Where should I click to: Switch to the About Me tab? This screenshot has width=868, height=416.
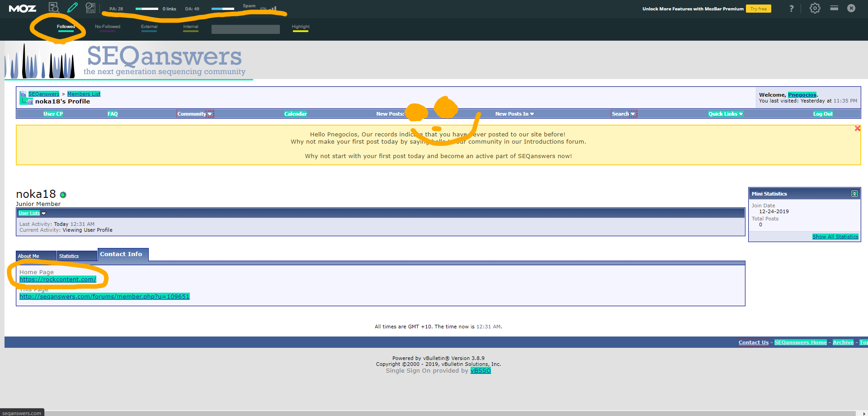(36, 256)
